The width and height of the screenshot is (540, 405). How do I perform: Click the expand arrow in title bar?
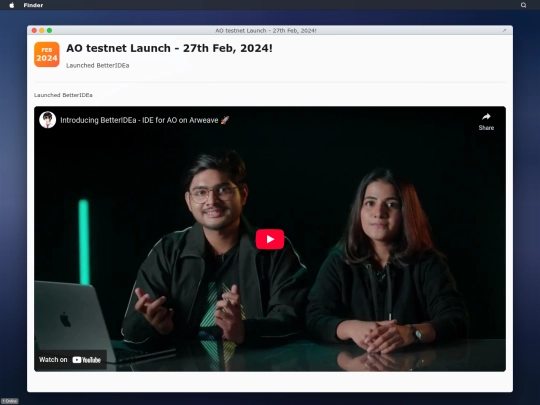point(504,31)
